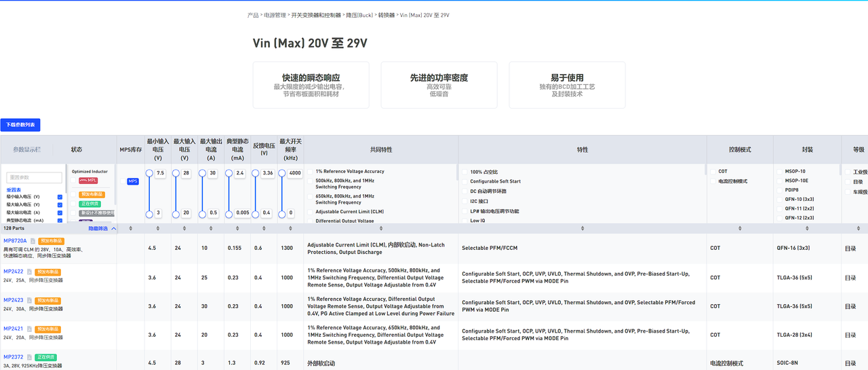Viewport: 868px width, 370px height.
Task: Click maximum switching frequency slider upper handle
Action: pyautogui.click(x=282, y=173)
